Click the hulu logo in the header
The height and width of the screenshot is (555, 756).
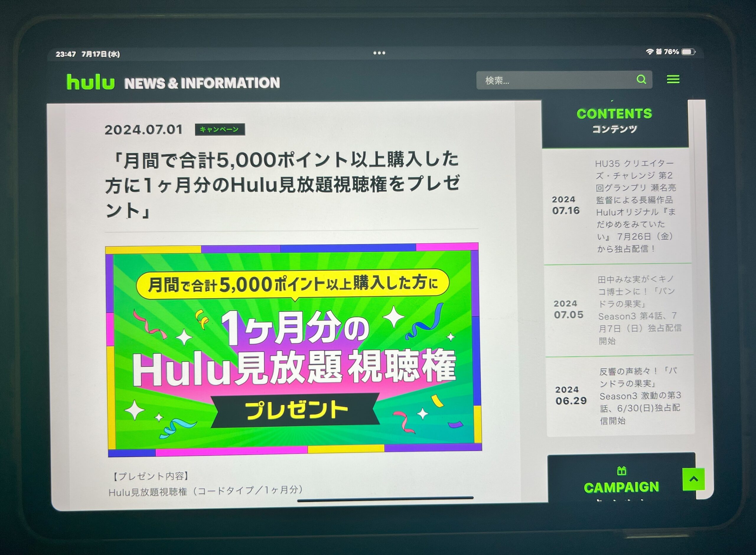click(91, 82)
